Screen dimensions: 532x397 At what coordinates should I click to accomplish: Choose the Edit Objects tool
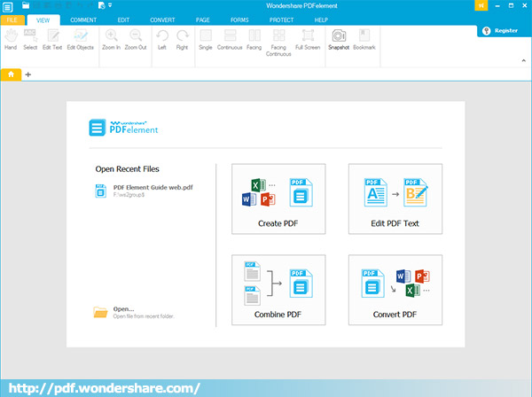pos(80,40)
